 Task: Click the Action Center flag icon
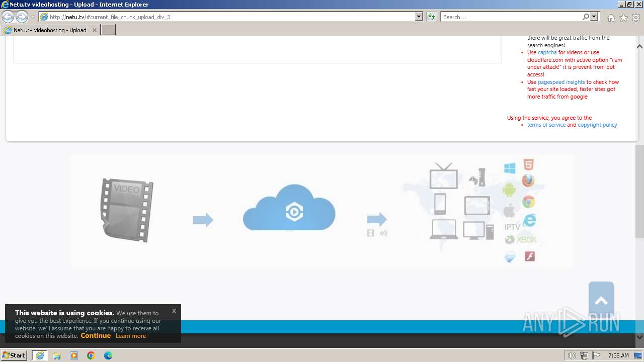click(596, 355)
